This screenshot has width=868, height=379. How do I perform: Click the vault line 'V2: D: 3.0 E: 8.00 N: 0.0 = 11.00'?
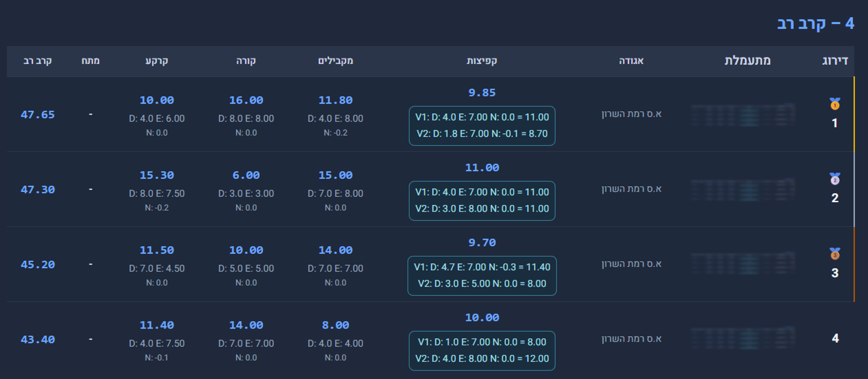482,209
